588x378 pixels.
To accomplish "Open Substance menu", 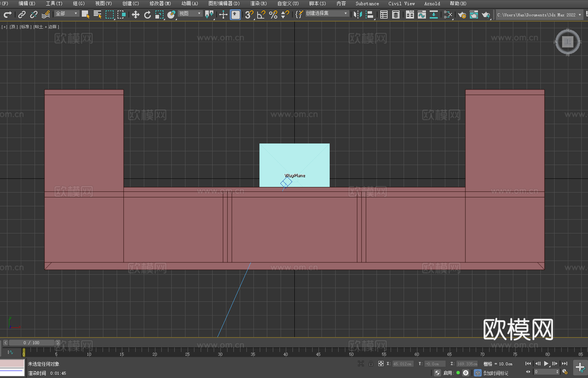I will [367, 3].
